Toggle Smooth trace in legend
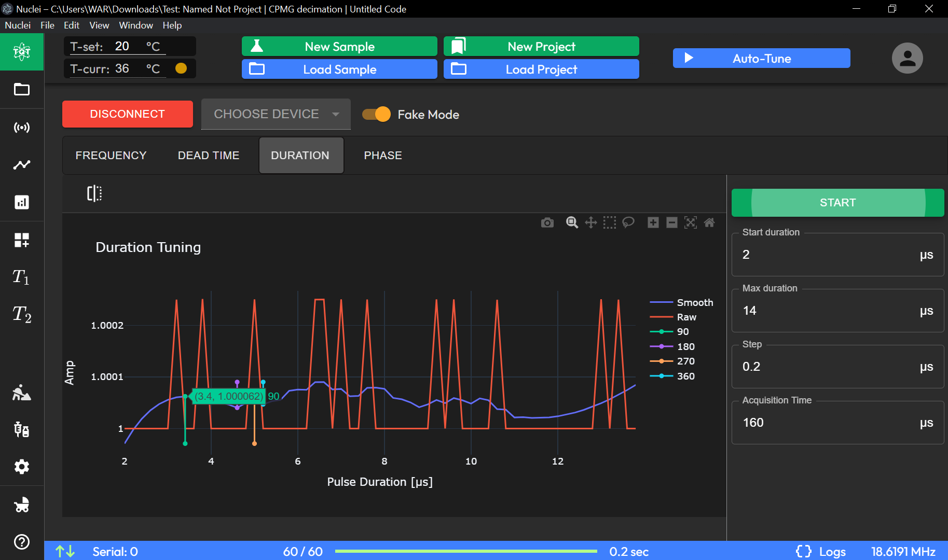Screen dimensions: 948x560 click(682, 302)
